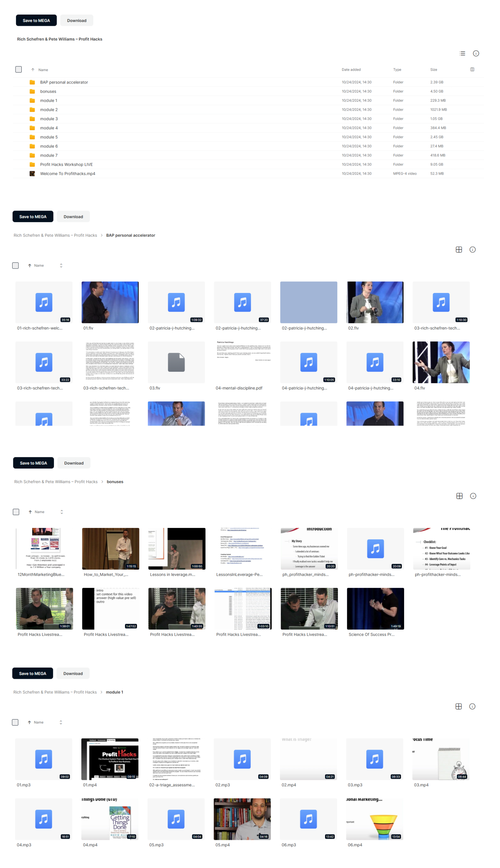
Task: Click grid view icon in the module 1 section
Action: point(458,706)
